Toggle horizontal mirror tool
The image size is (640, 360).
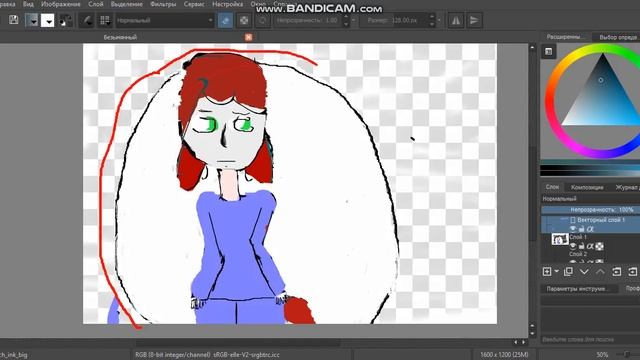point(456,20)
